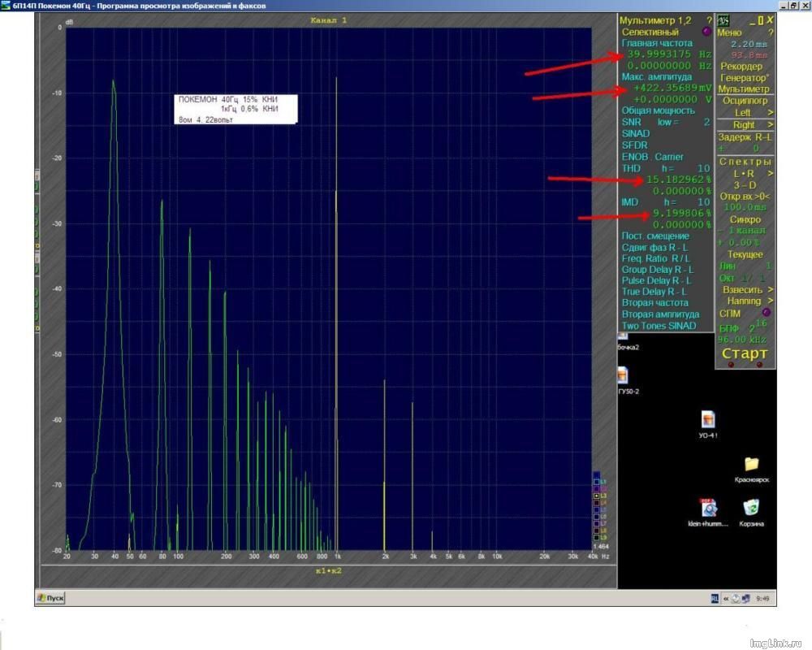The width and height of the screenshot is (812, 650).
Task: Click the 39.9993175 Hz frequency readout
Action: 669,54
